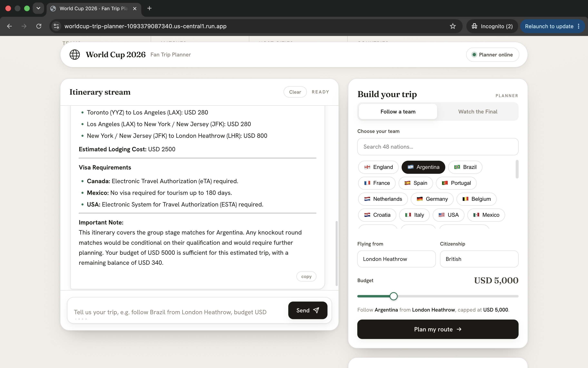The width and height of the screenshot is (588, 368).
Task: Click the Citizenship British field
Action: point(479,259)
